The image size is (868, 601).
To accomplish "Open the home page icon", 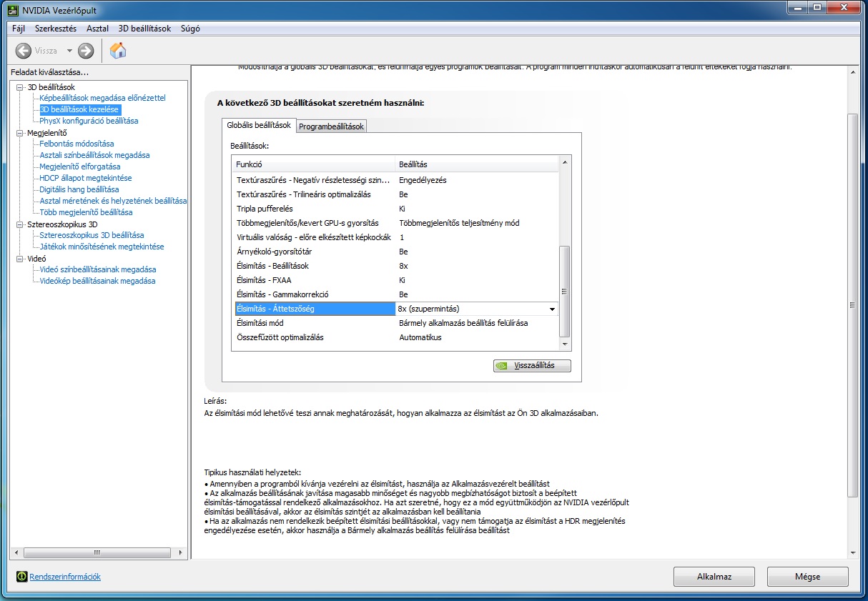I will [x=118, y=51].
